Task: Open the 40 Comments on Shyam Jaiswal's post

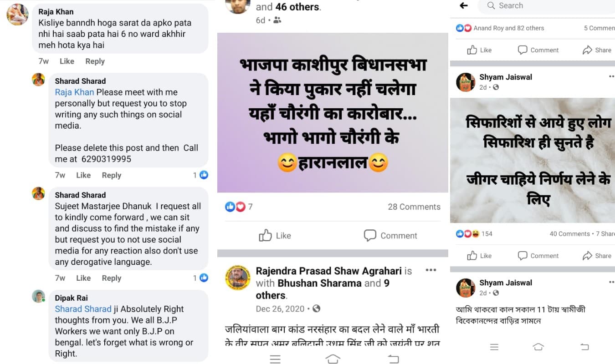Action: click(569, 234)
